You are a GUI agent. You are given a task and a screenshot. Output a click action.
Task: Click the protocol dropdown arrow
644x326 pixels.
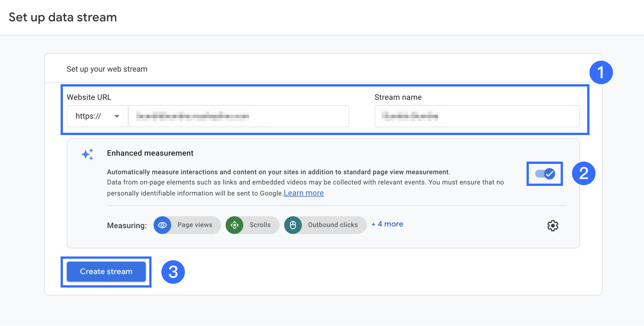click(x=117, y=116)
